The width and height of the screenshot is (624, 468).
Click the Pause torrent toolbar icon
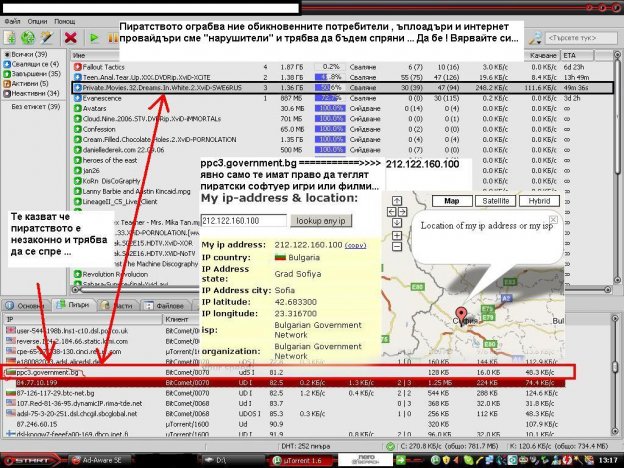coord(111,37)
